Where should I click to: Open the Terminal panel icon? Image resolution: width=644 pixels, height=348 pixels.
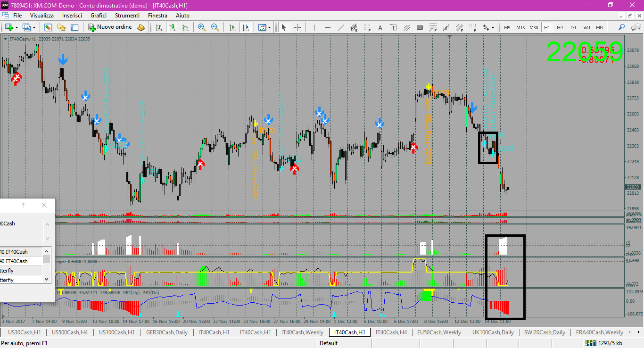pos(75,27)
